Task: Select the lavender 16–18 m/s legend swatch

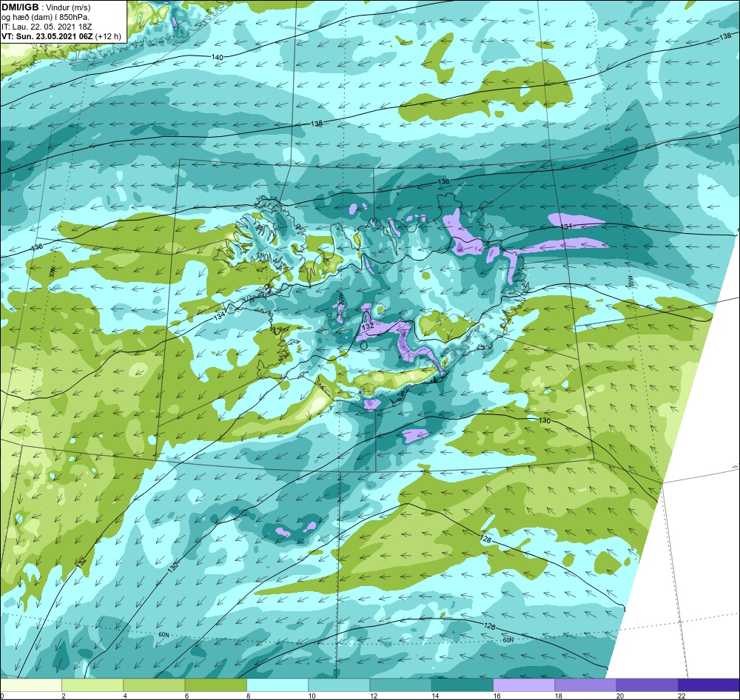Action: pyautogui.click(x=524, y=684)
